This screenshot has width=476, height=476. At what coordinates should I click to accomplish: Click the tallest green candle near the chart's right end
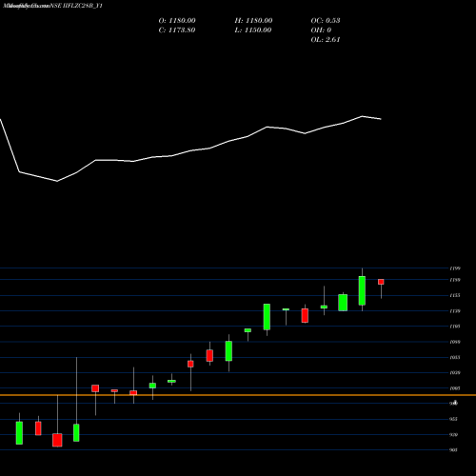tap(362, 290)
